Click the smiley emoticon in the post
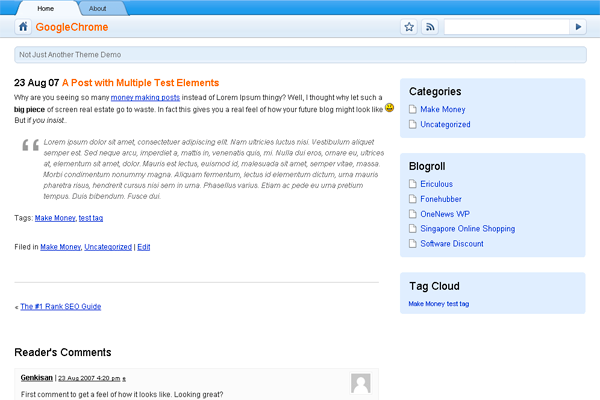Screen dimensions: 600x400 (x=389, y=108)
